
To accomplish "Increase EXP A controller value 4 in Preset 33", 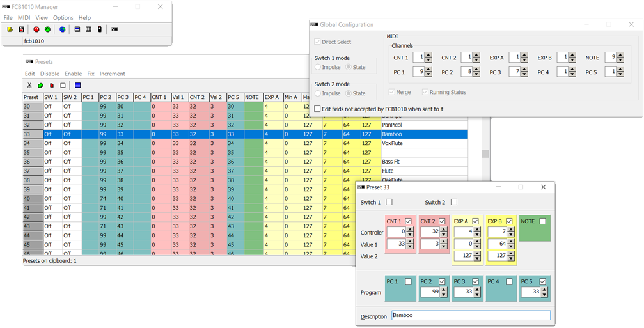I will (x=477, y=230).
